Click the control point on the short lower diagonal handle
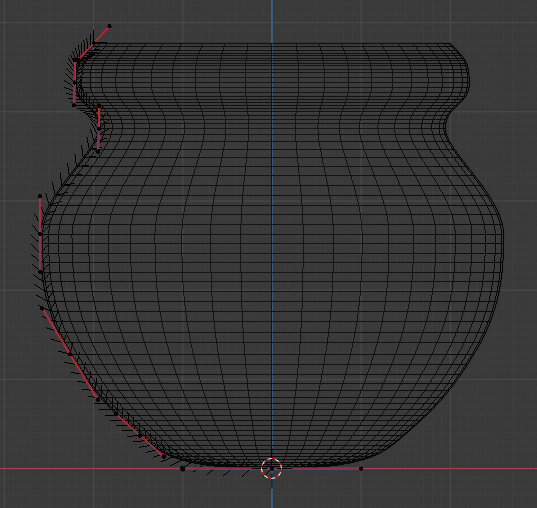The image size is (537, 508). [140, 435]
